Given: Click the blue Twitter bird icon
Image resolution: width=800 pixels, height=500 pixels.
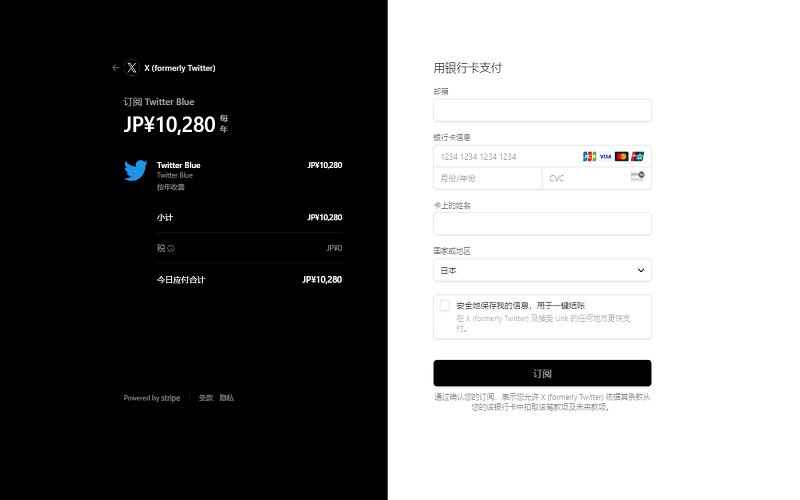Looking at the screenshot, I should point(136,170).
